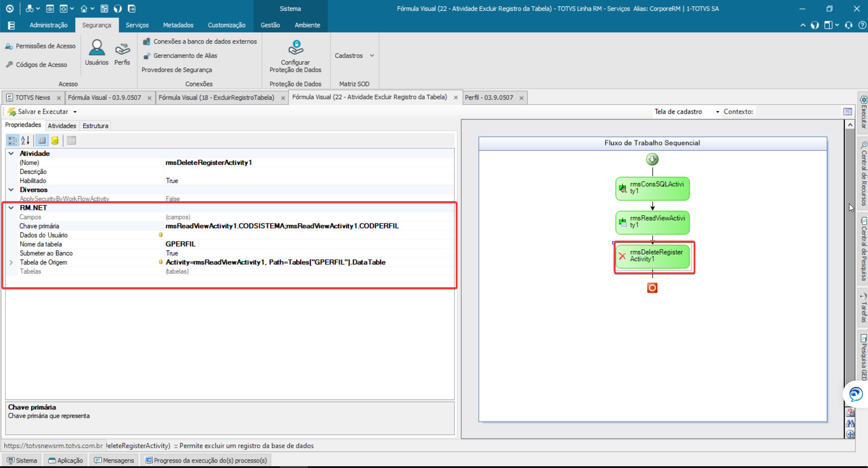Click Permissões de Acesso
868x468 pixels.
pyautogui.click(x=40, y=46)
